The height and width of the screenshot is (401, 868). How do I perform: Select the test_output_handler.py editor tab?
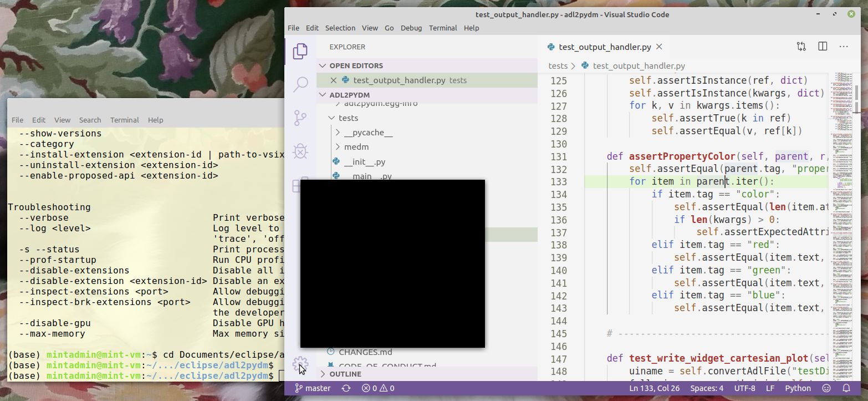pos(604,47)
